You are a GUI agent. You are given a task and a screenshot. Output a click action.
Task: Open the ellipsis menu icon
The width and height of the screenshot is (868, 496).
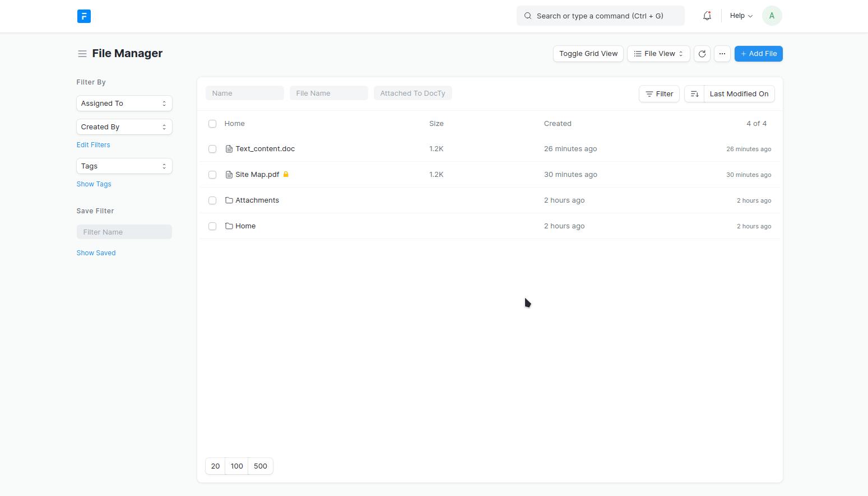pos(722,53)
